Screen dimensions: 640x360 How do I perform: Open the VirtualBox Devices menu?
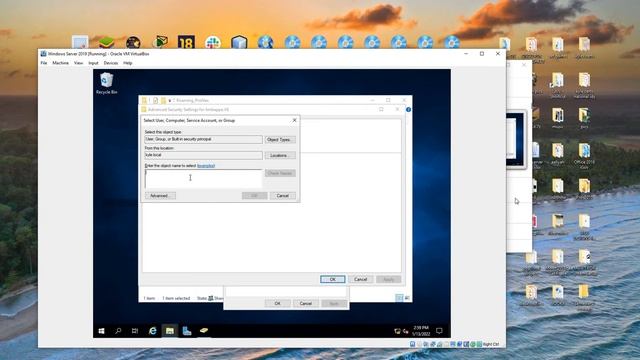click(111, 63)
